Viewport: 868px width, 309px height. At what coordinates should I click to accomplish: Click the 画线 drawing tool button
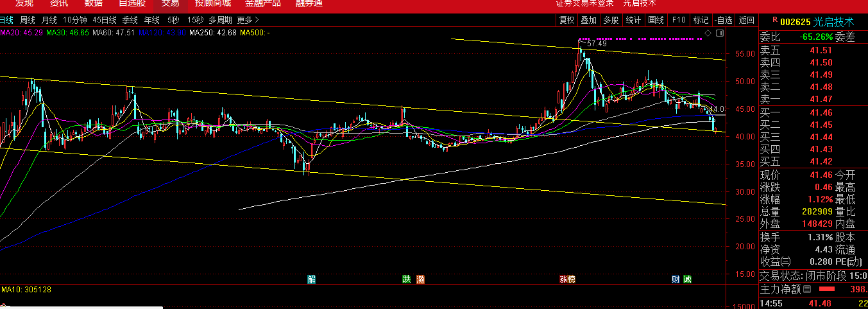656,21
